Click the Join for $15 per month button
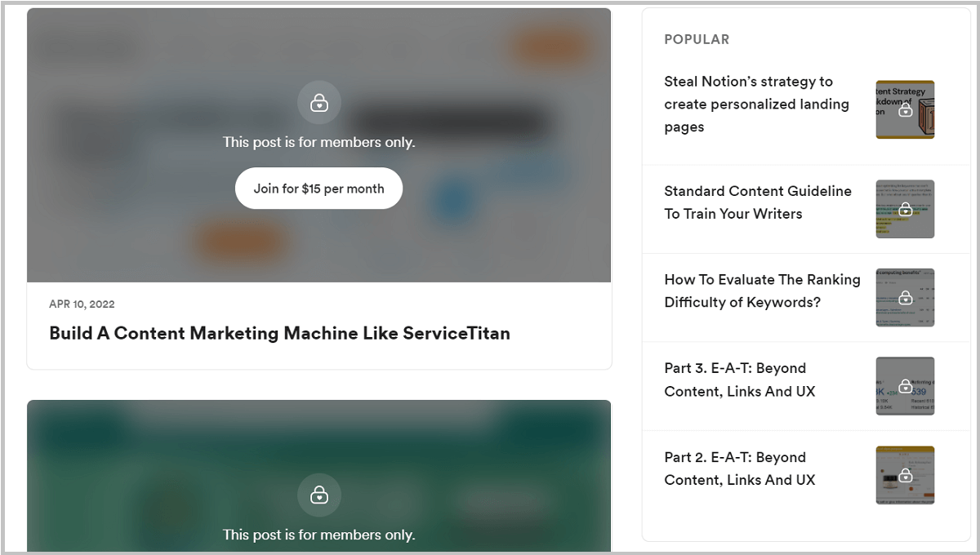The height and width of the screenshot is (555, 980). coord(318,189)
